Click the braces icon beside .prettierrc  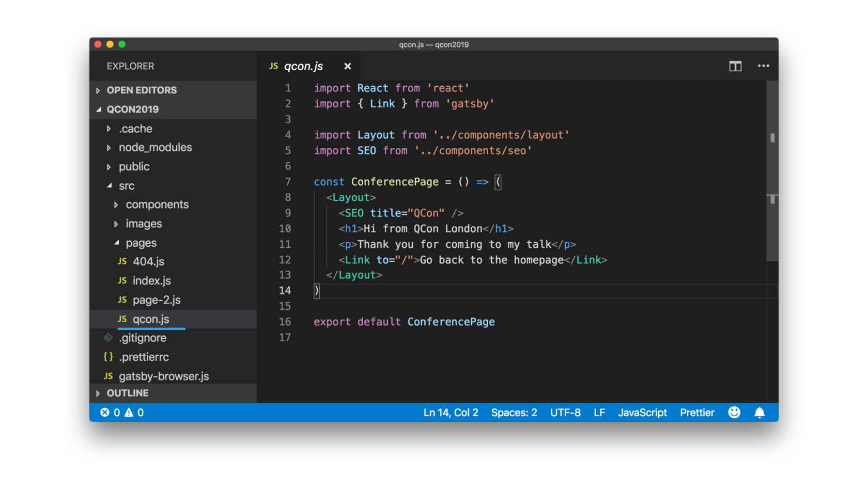[109, 357]
